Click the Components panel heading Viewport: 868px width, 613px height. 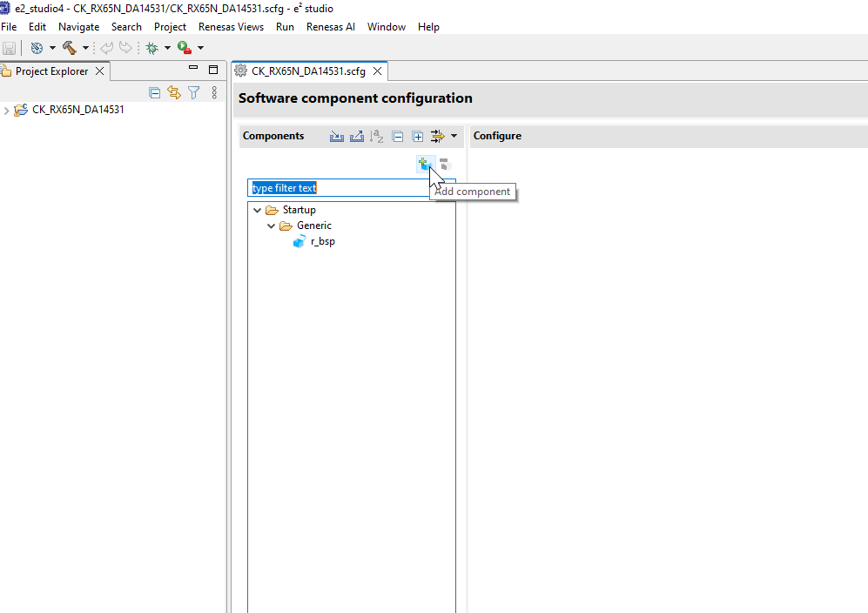pos(273,136)
